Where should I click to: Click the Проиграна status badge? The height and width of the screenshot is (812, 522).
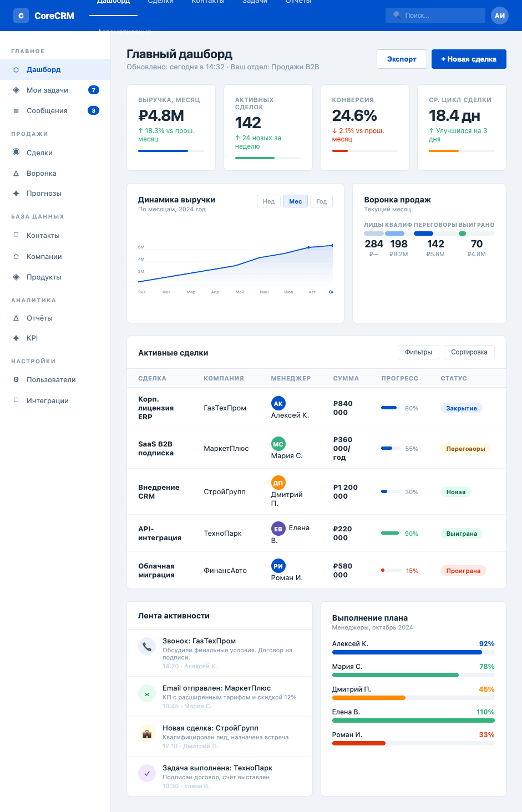463,571
